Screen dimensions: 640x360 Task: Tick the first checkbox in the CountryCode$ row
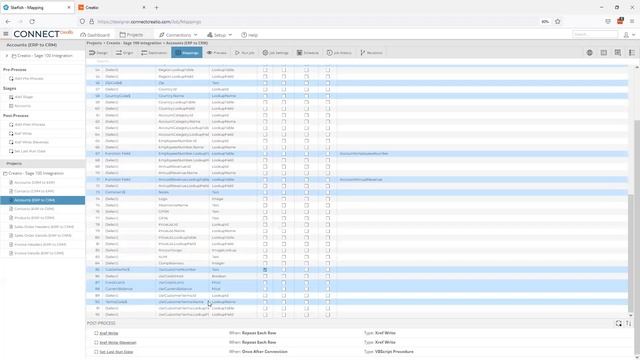[265, 96]
